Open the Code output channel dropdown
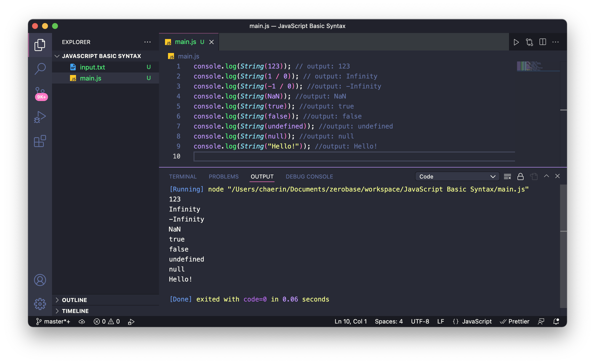 pyautogui.click(x=457, y=176)
